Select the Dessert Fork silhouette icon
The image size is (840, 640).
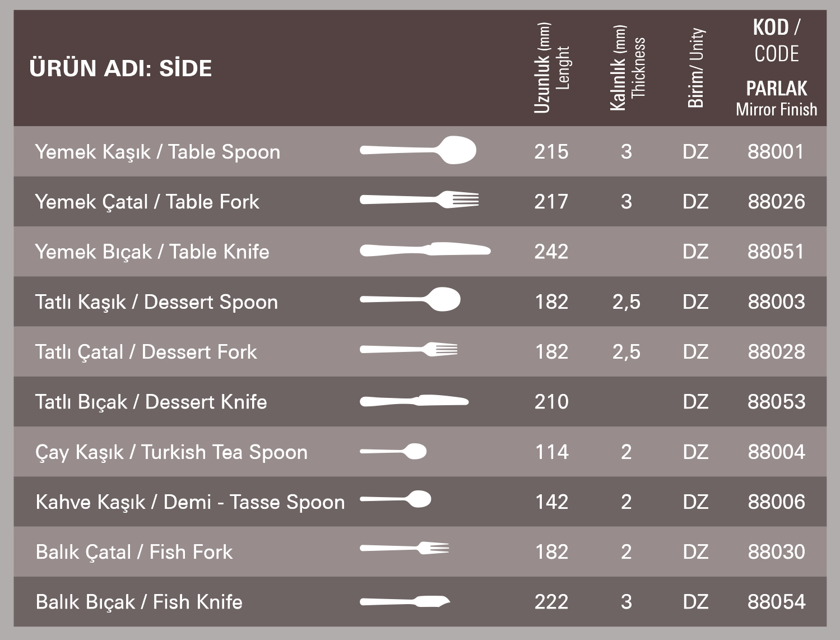click(409, 350)
